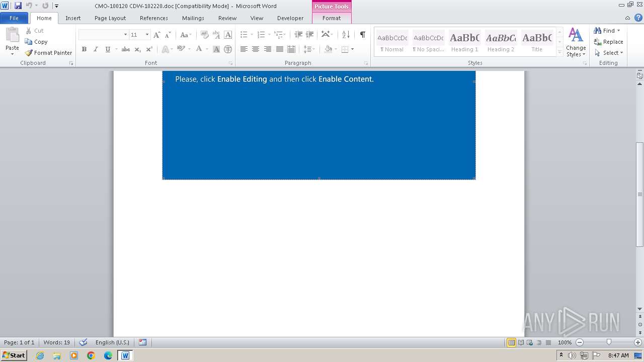Click the zoom slider handle

pos(609,342)
